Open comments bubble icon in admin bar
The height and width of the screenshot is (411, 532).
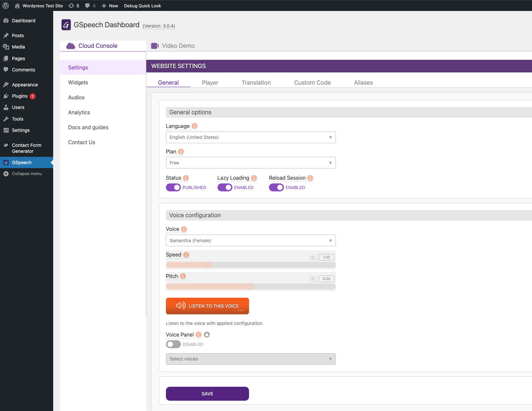[x=87, y=6]
